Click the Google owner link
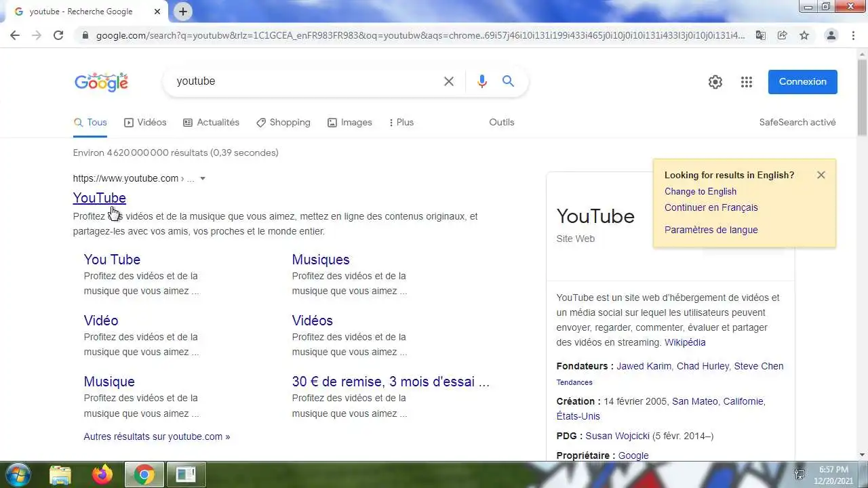868x488 pixels. pyautogui.click(x=633, y=455)
